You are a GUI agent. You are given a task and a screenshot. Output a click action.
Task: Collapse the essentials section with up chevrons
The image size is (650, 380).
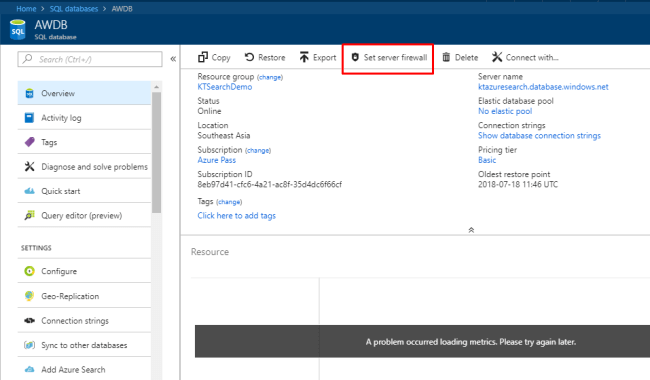point(471,230)
